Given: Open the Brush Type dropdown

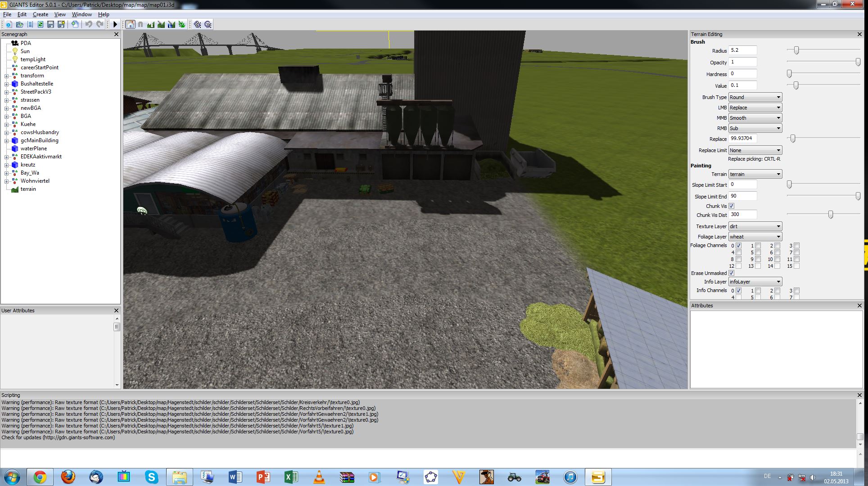Looking at the screenshot, I should 755,97.
